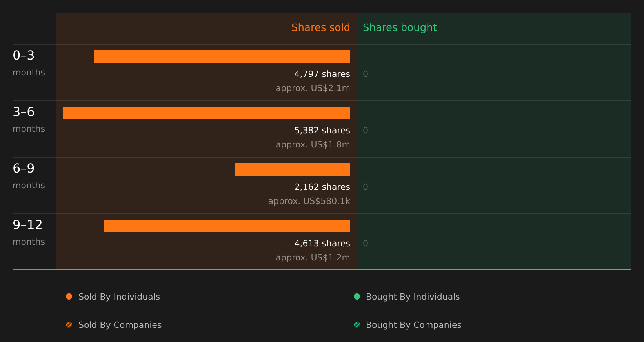Click the 0–3 months row label
Viewport: 644px width, 342px height.
[29, 63]
